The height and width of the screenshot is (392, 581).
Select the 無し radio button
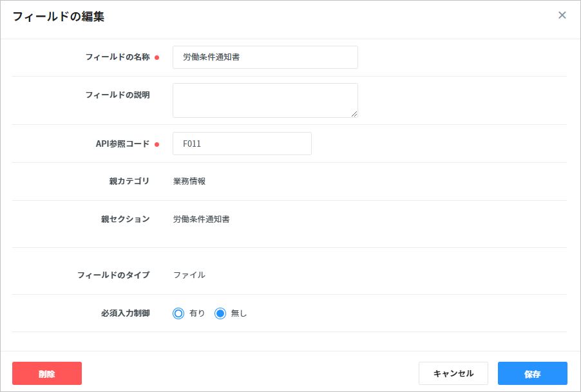pos(220,313)
